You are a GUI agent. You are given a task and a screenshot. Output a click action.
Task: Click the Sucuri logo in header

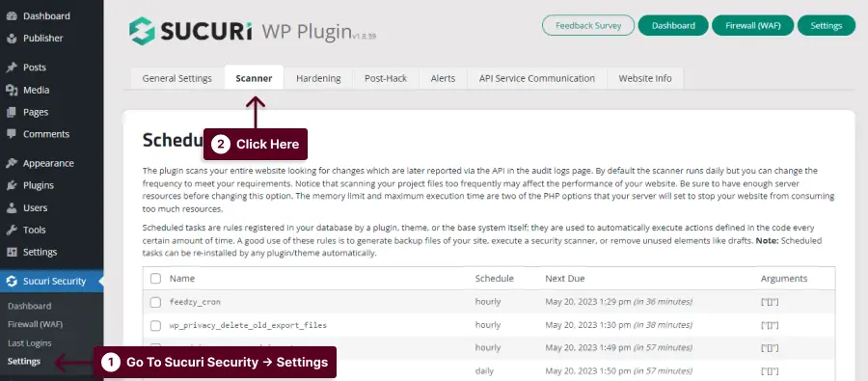tap(142, 31)
